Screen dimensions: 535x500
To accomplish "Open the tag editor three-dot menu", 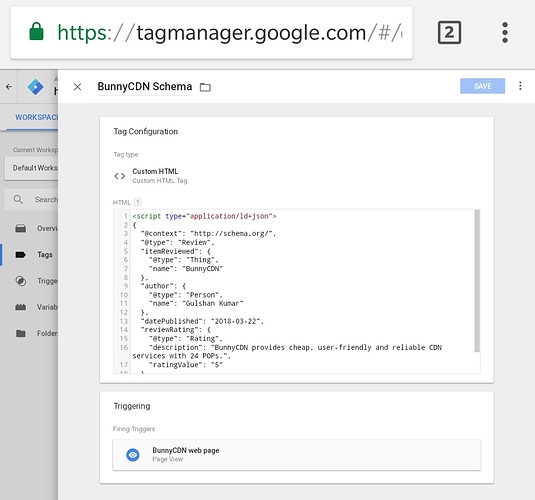I will pos(520,86).
